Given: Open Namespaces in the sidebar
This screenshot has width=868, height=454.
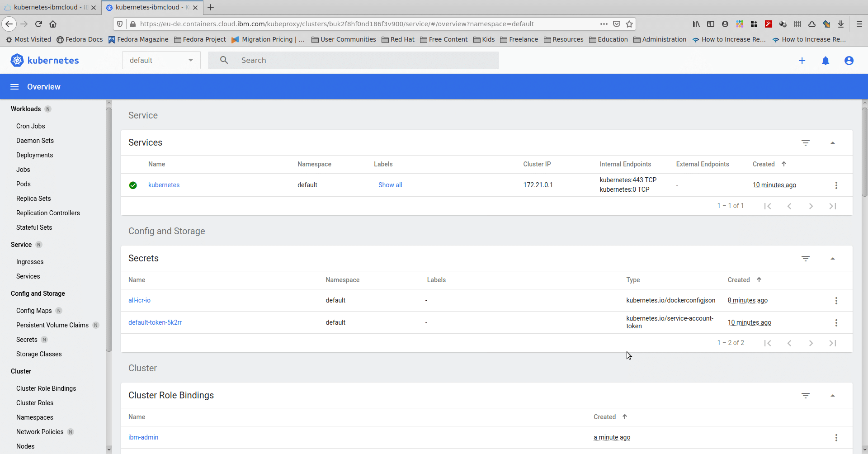Looking at the screenshot, I should click(x=35, y=417).
